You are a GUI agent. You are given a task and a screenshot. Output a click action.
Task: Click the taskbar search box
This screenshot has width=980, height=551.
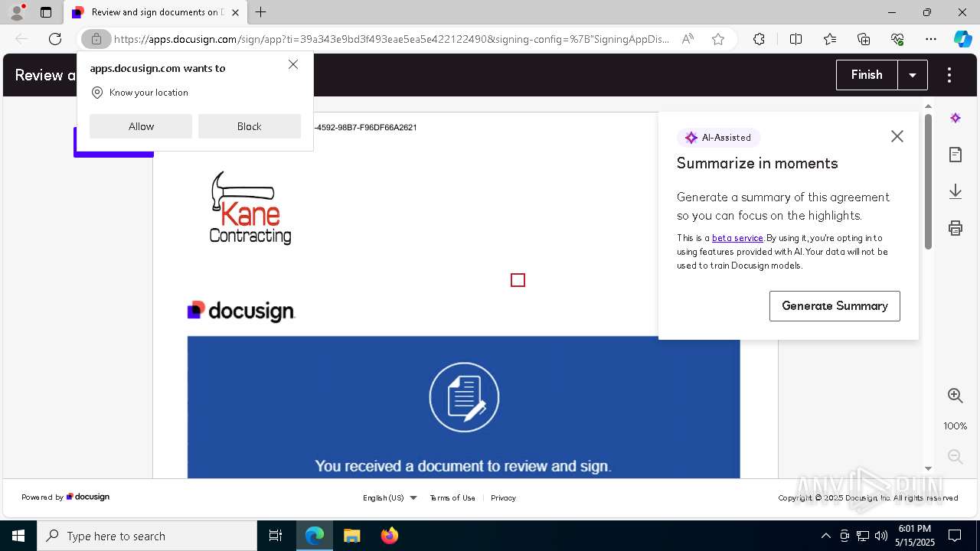(x=147, y=536)
